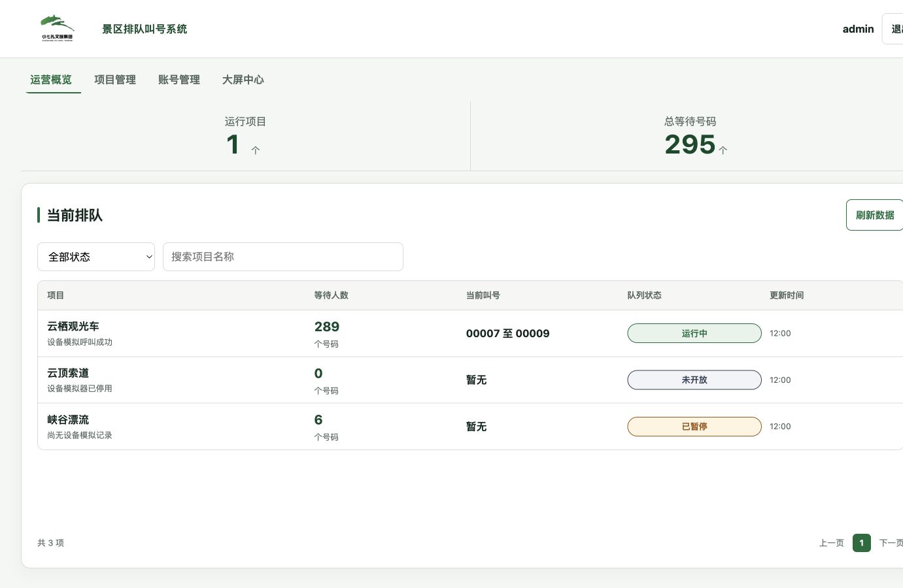This screenshot has height=588, width=903.
Task: Click the admin username text
Action: pyautogui.click(x=858, y=29)
